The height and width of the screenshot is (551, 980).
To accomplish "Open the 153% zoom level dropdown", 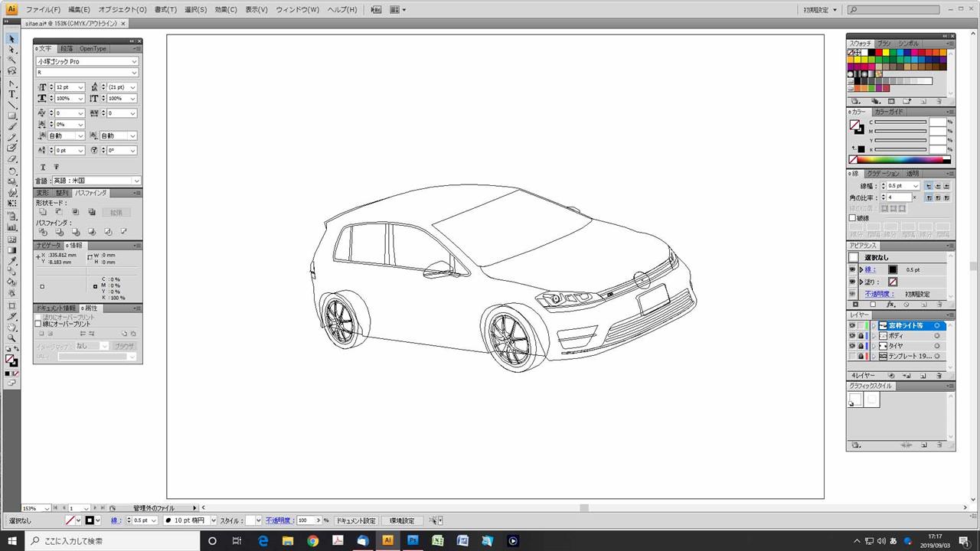I will point(47,508).
